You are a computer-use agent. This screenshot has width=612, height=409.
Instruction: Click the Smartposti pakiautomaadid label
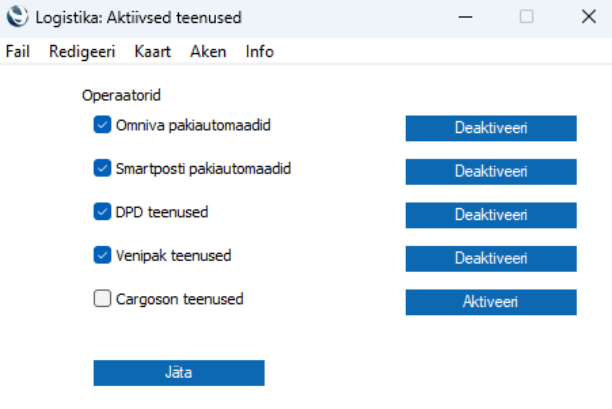(x=203, y=169)
